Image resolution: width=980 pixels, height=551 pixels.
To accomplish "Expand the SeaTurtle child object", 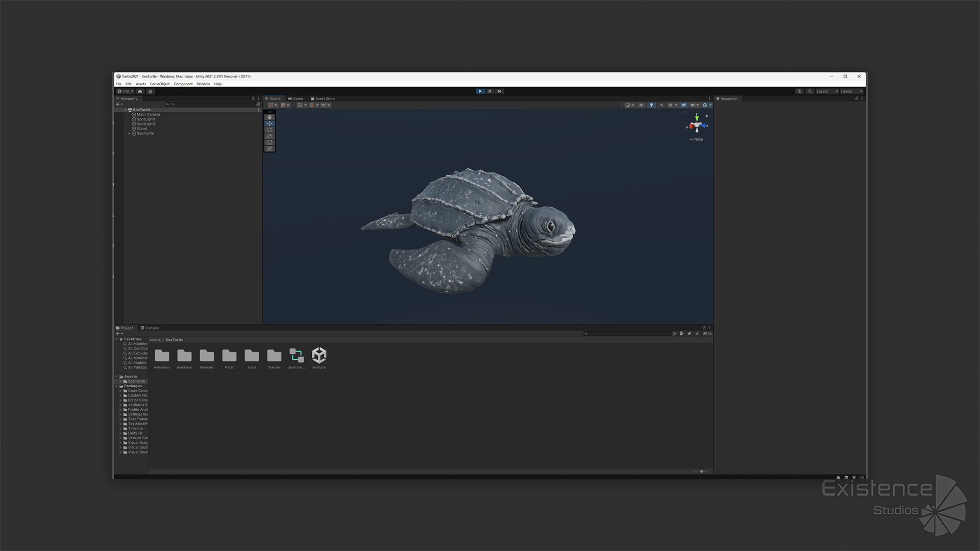I will (129, 134).
